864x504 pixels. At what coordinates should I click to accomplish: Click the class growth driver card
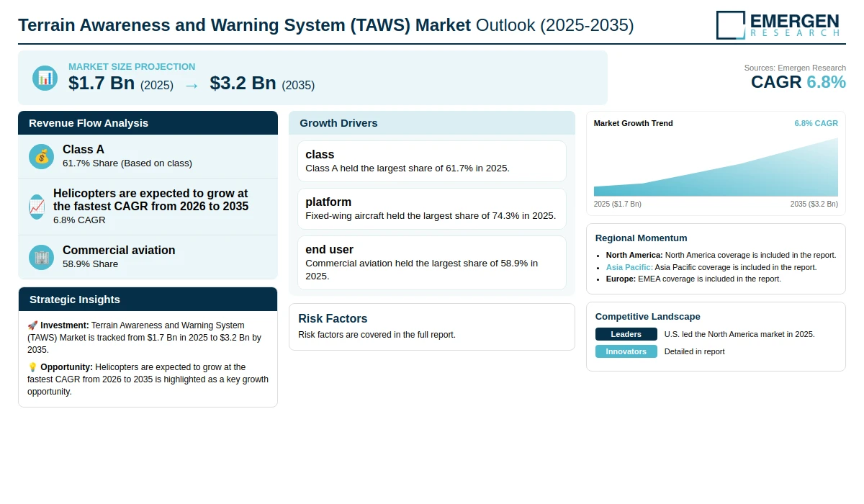(x=432, y=161)
